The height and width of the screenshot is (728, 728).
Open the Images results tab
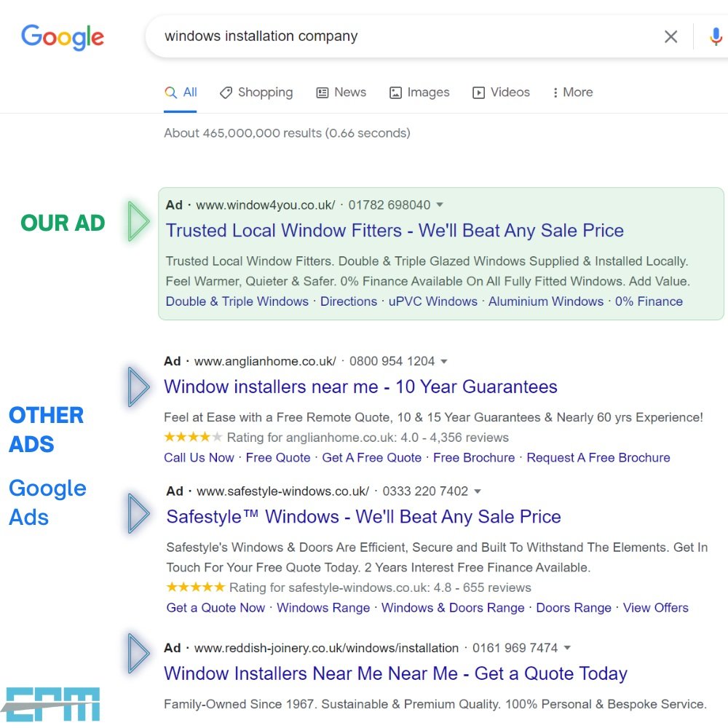coord(419,92)
